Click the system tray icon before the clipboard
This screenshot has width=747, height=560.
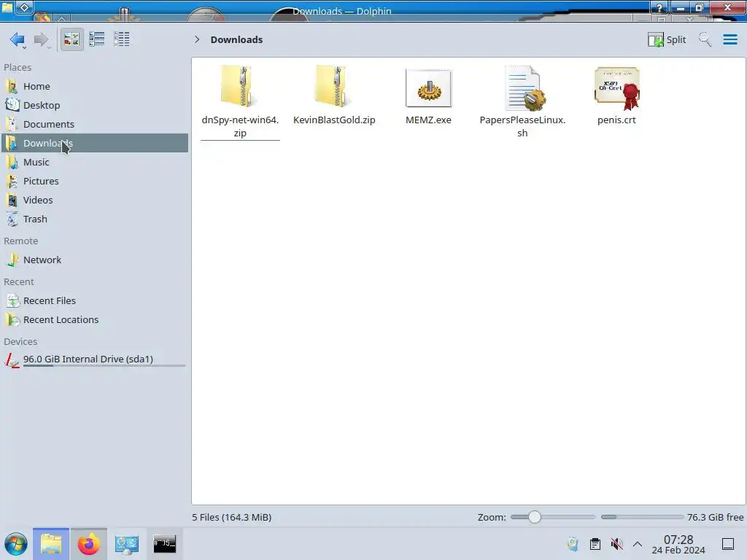573,544
